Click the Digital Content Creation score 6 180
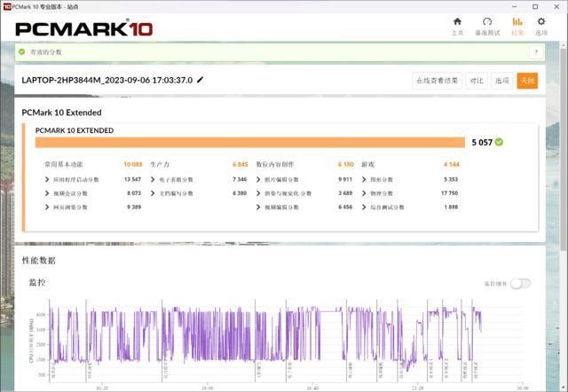Screen dimensions: 568x392 tap(345, 164)
